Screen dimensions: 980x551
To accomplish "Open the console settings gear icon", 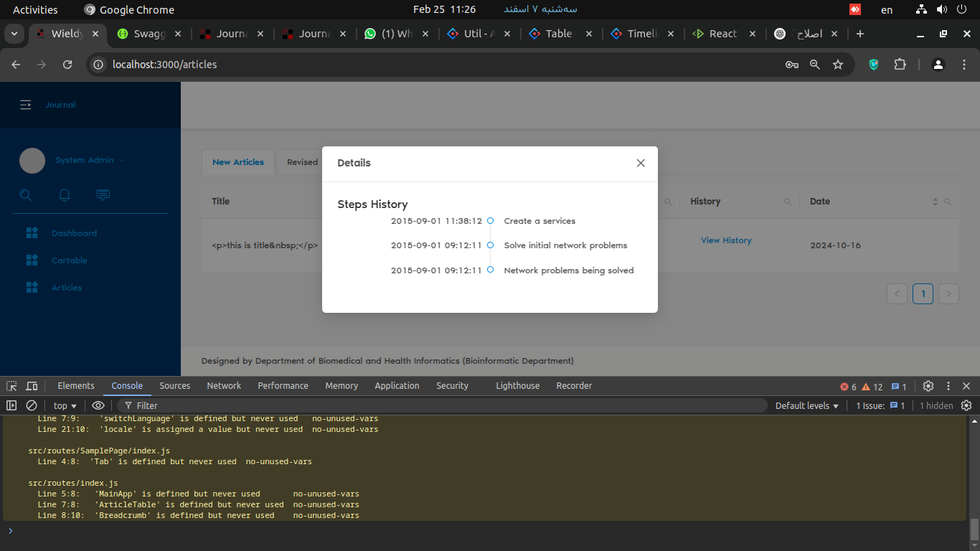I will click(x=966, y=405).
